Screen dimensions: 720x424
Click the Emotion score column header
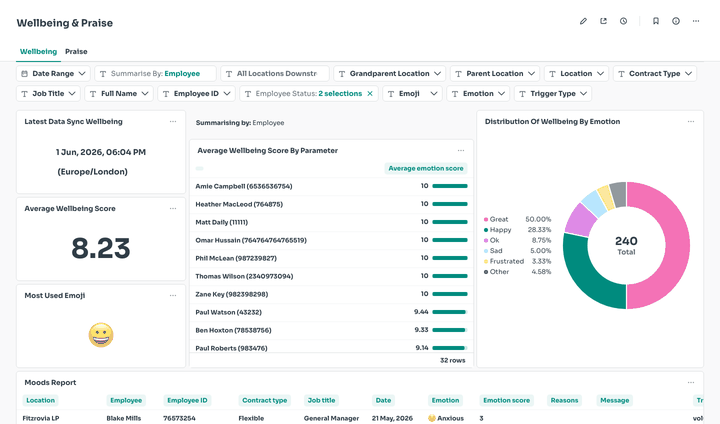pos(506,401)
